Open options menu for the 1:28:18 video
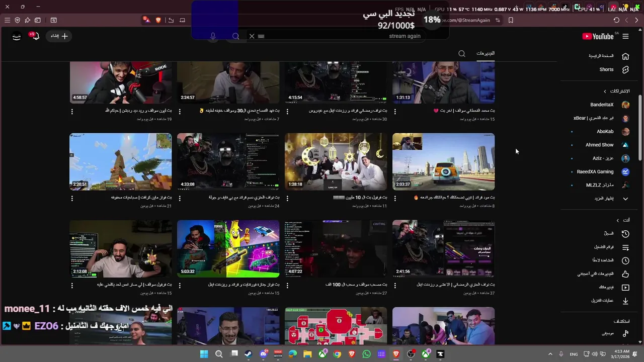This screenshot has height=362, width=644. pyautogui.click(x=287, y=198)
